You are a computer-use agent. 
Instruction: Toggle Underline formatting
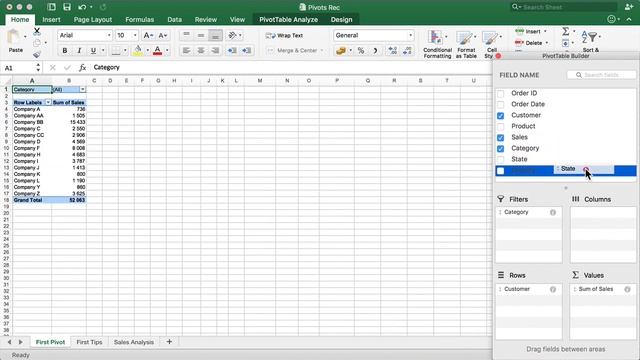point(93,51)
